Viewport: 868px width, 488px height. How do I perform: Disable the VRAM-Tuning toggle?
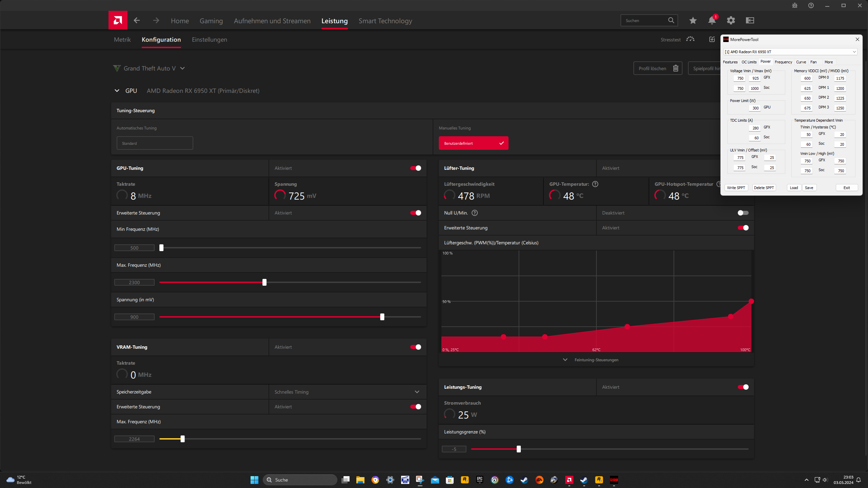pos(416,347)
